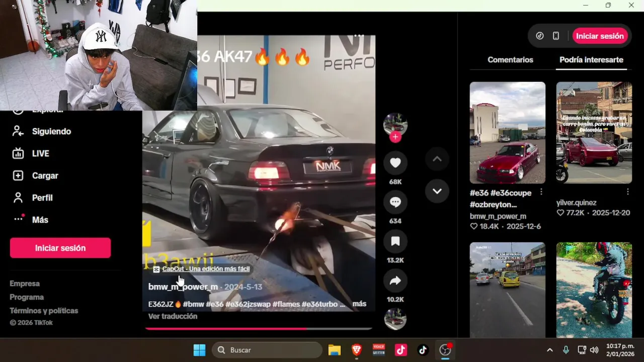Switch to the Comentarios tab

(510, 59)
